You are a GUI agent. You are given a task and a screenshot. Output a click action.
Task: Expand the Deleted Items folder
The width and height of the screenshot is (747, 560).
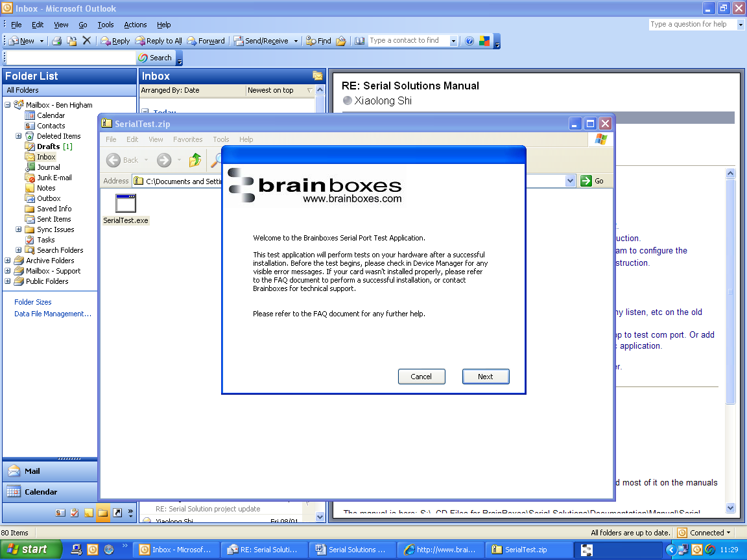(18, 135)
